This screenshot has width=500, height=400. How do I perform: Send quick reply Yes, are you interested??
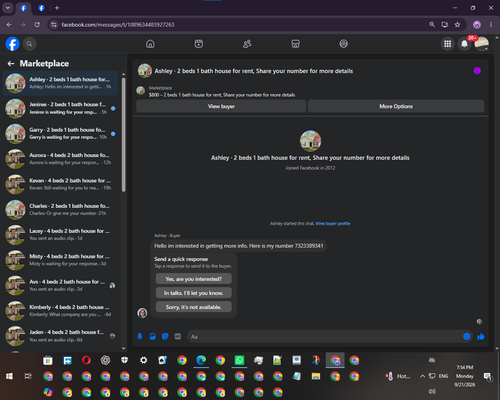coord(194,279)
